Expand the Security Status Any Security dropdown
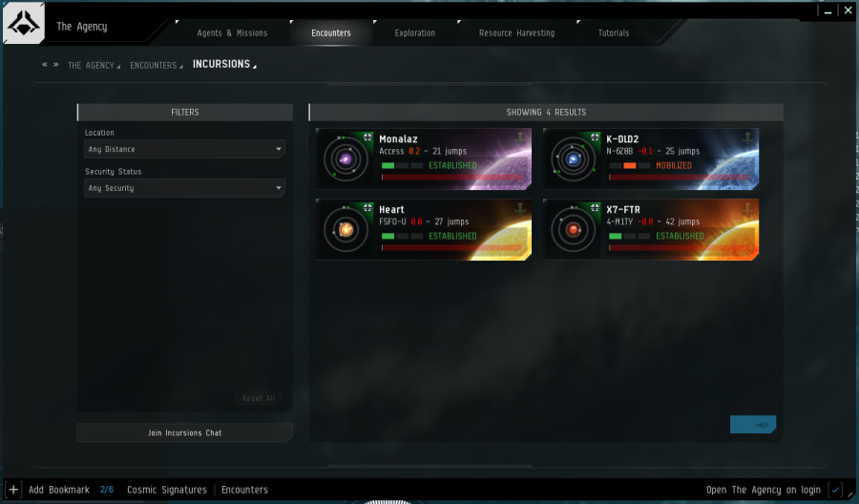This screenshot has height=504, width=859. [184, 188]
